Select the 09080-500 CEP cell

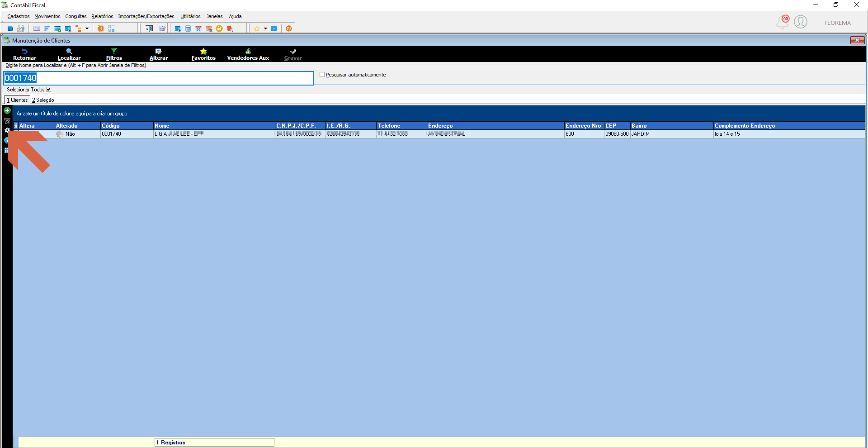(x=617, y=134)
